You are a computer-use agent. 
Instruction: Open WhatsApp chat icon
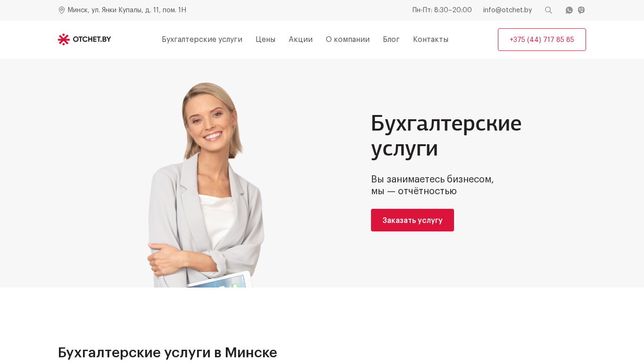[569, 10]
